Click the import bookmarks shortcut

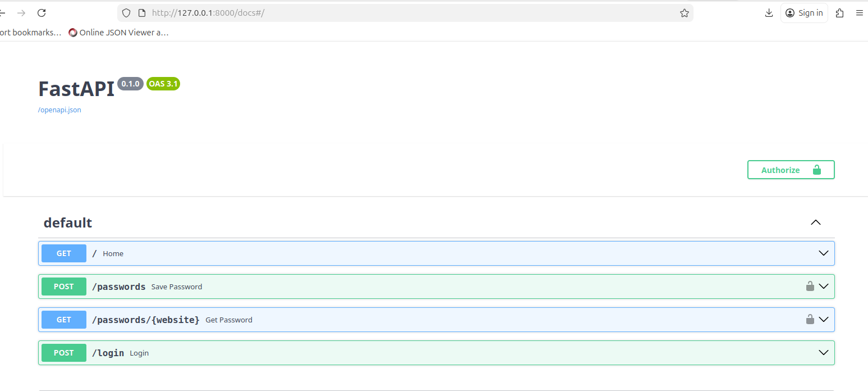tap(30, 33)
